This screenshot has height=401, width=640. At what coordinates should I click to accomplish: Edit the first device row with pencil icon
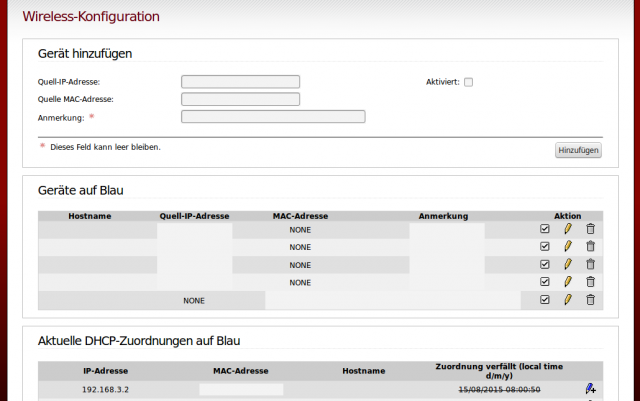coord(568,229)
